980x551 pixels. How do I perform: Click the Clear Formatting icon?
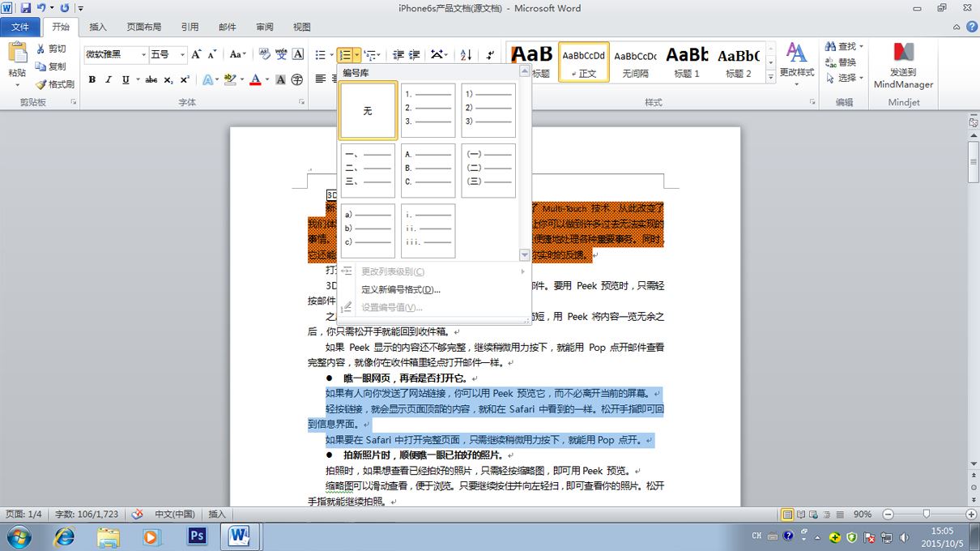(x=265, y=54)
